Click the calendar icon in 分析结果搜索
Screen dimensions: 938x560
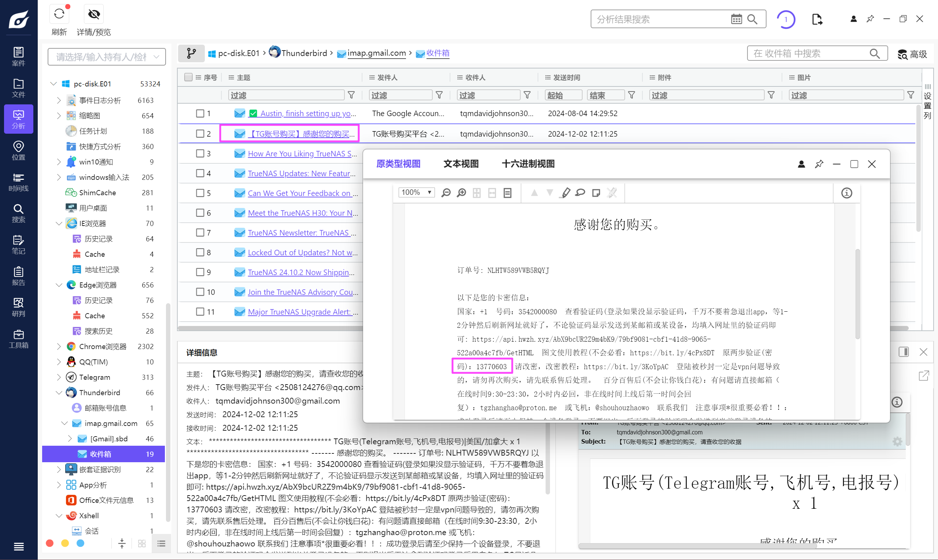[x=736, y=19]
